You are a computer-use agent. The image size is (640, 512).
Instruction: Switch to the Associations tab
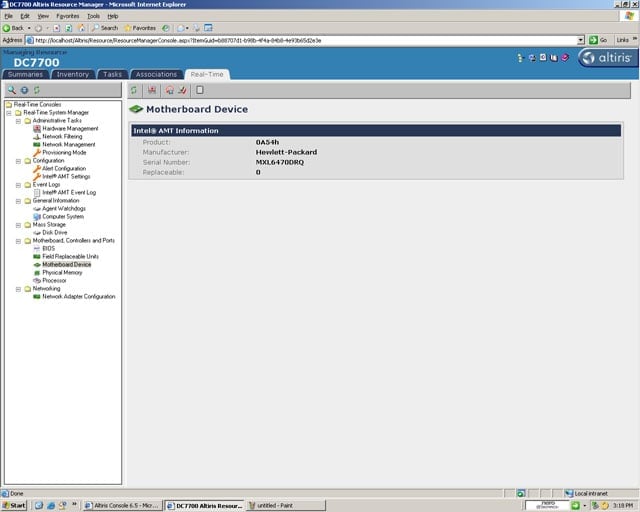click(156, 74)
